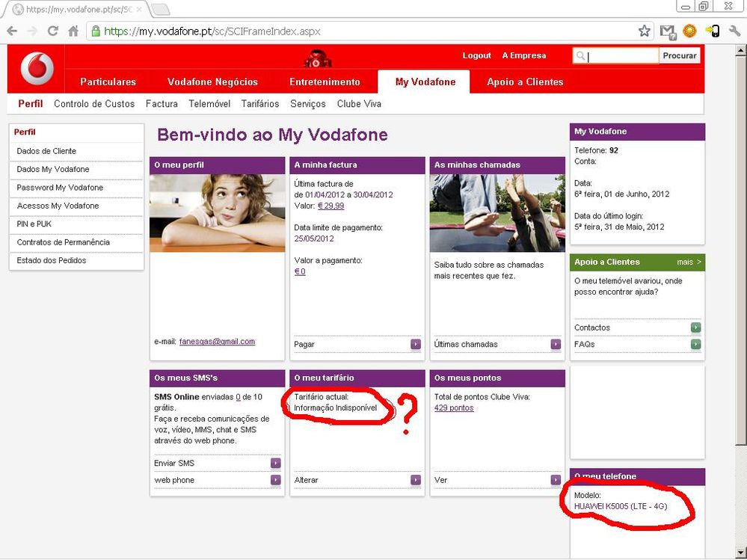The height and width of the screenshot is (560, 747).
Task: Click the arrow icon next to Enviar SMS
Action: [x=276, y=464]
